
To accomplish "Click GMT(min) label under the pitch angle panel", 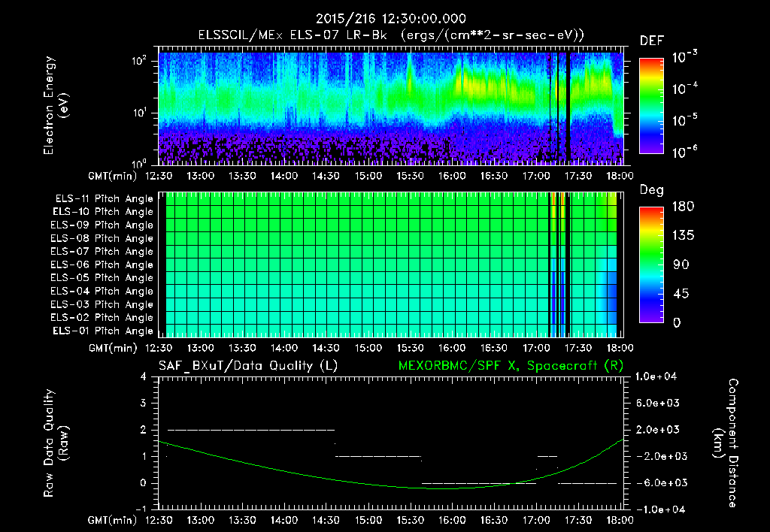I will (113, 349).
